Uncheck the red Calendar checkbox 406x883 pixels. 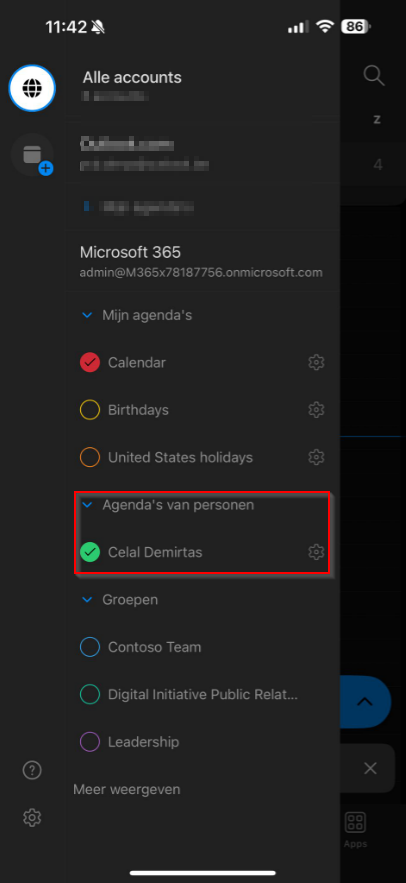(90, 362)
